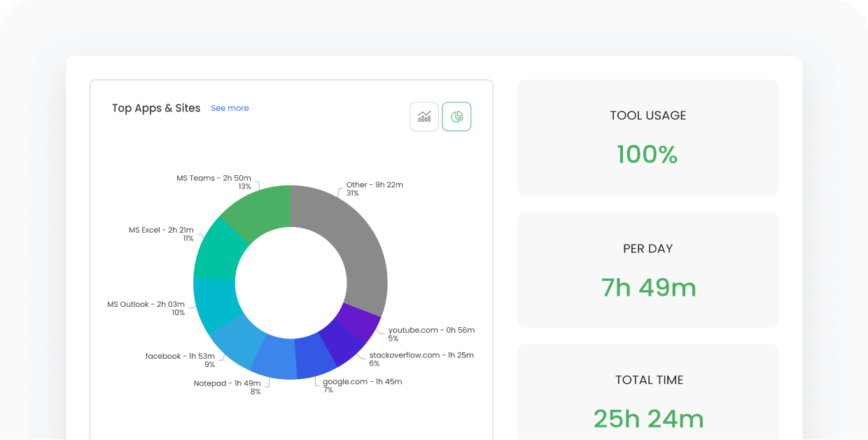
Task: Switch to the line chart view icon
Action: (x=424, y=116)
